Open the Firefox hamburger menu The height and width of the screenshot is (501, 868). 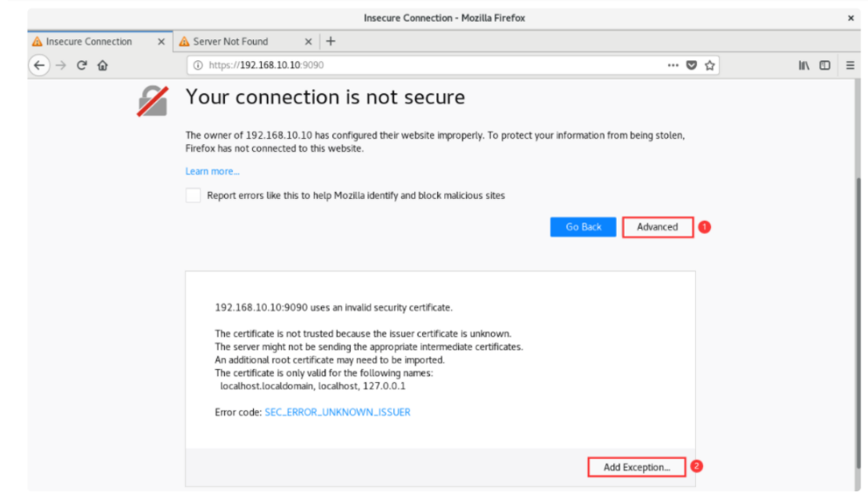851,65
